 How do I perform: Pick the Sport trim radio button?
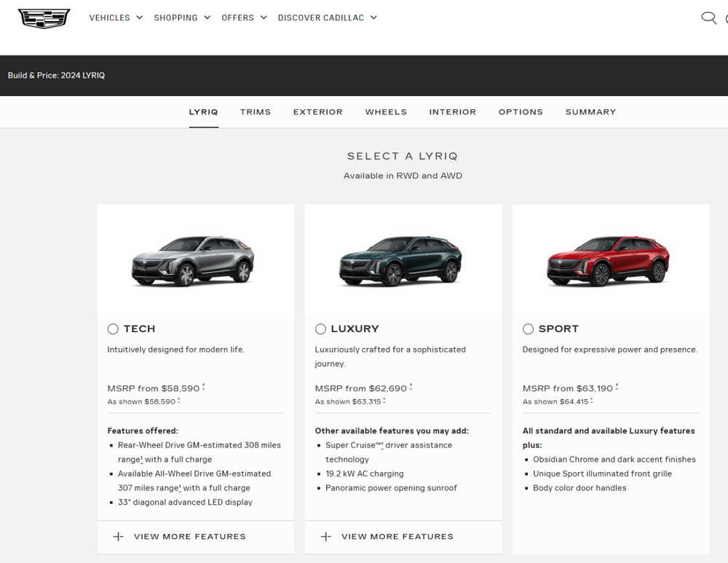528,329
